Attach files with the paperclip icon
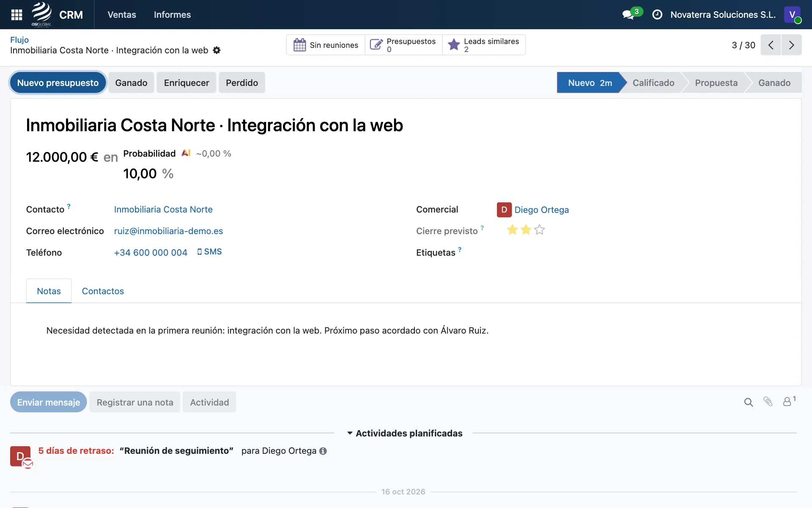Screen dimensions: 812x508 tap(768, 401)
